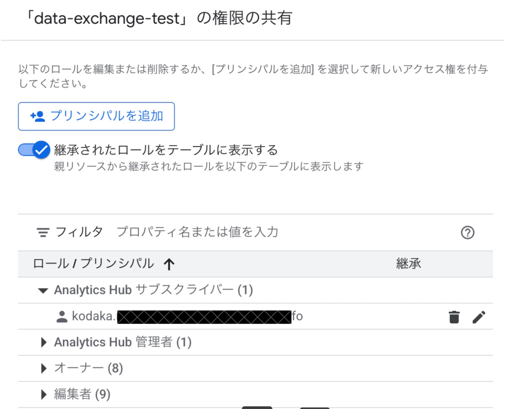Reverse sorting with the ascending arrow icon

click(x=169, y=264)
